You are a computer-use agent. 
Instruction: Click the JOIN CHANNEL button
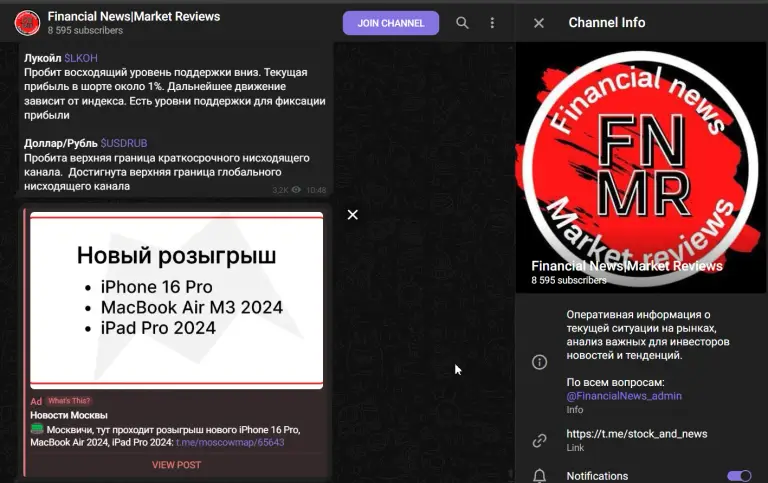click(x=390, y=23)
